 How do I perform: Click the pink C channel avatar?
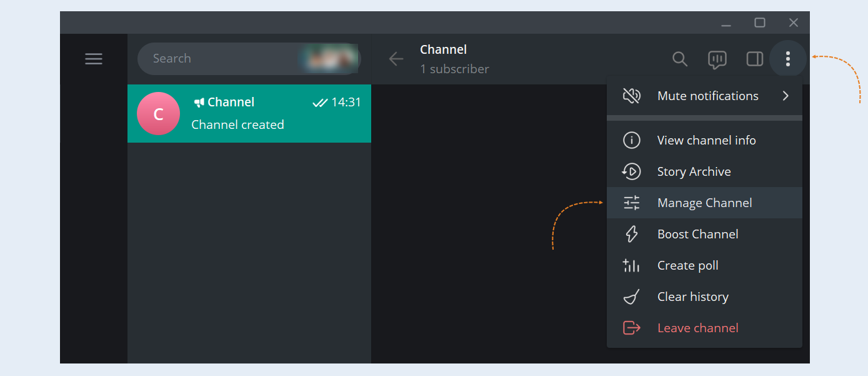coord(158,113)
